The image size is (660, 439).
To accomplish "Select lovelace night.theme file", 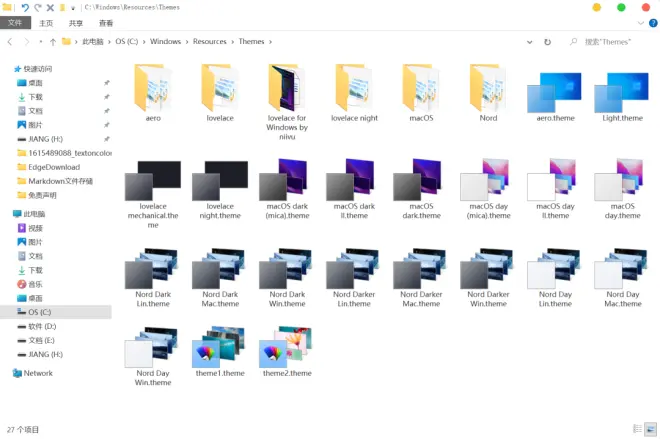I will (220, 189).
